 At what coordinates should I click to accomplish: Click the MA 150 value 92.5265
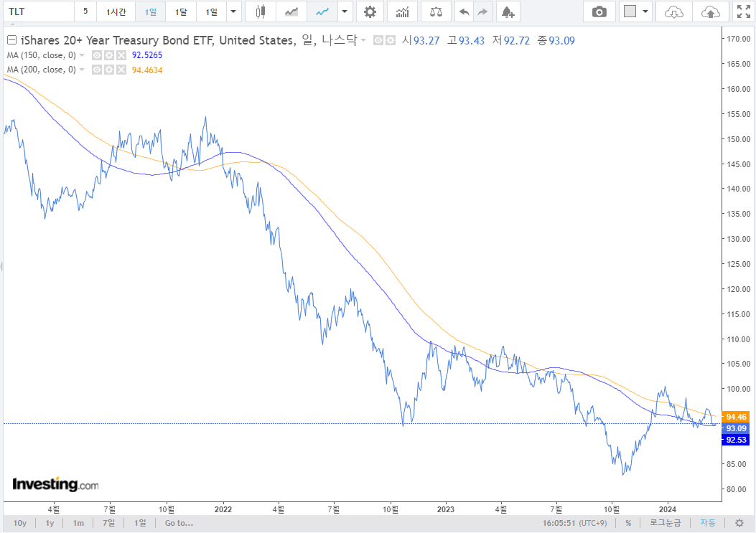147,55
